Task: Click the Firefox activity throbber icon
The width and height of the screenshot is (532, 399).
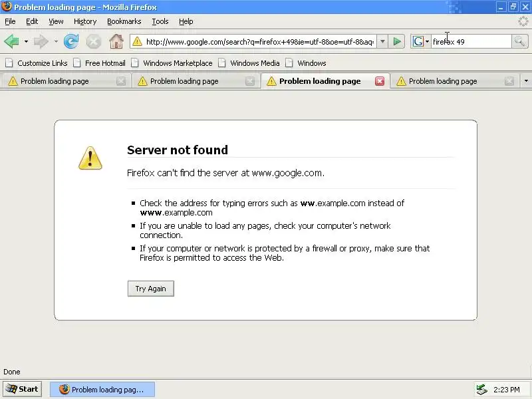Action: coord(523,21)
